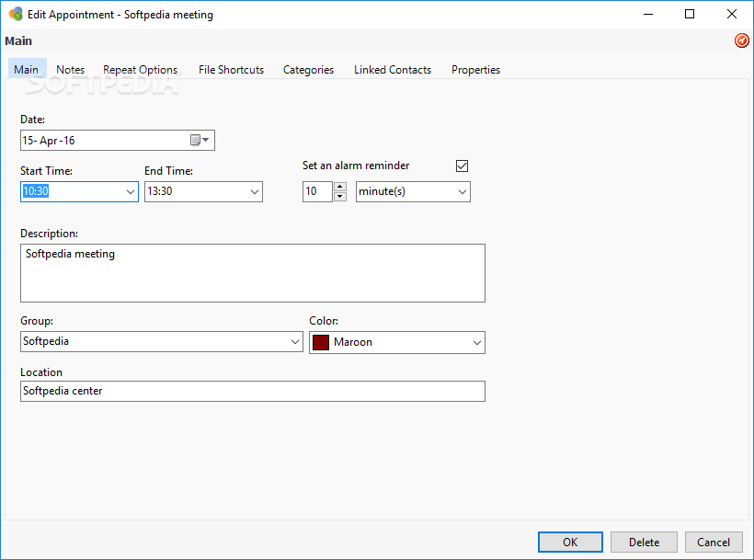The image size is (754, 560).
Task: Close the Edit Appointment window
Action: 731,14
